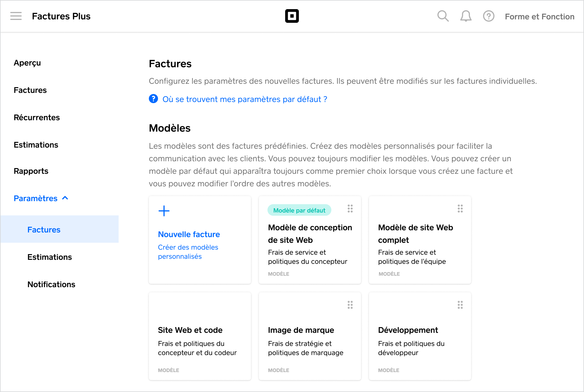
Task: Open Notifications settings sub-item
Action: click(x=51, y=284)
